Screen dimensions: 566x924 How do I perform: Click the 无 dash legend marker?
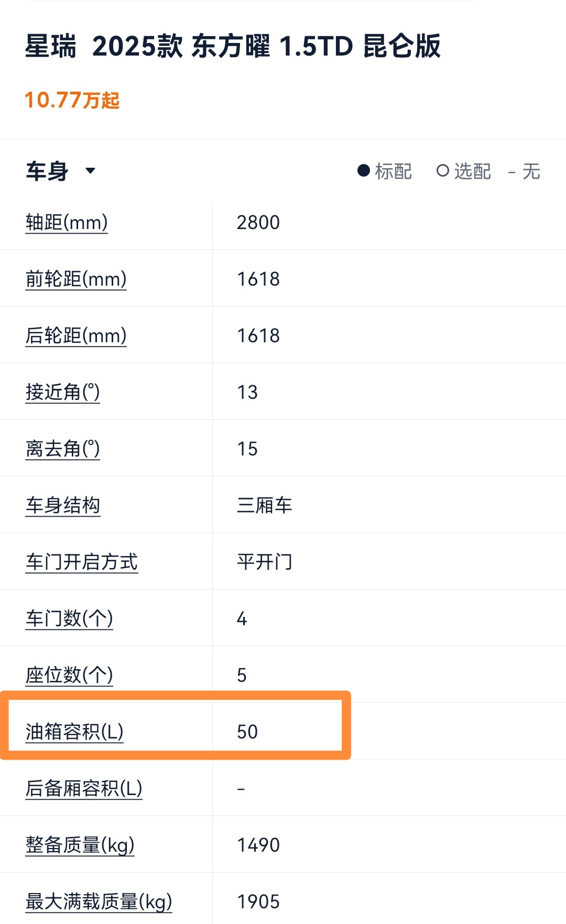pos(512,172)
